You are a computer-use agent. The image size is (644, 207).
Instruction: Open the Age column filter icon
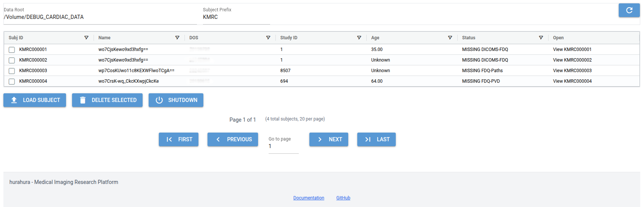450,38
